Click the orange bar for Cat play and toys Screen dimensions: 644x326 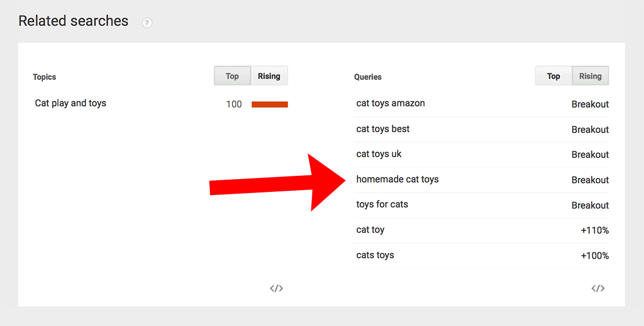click(270, 105)
